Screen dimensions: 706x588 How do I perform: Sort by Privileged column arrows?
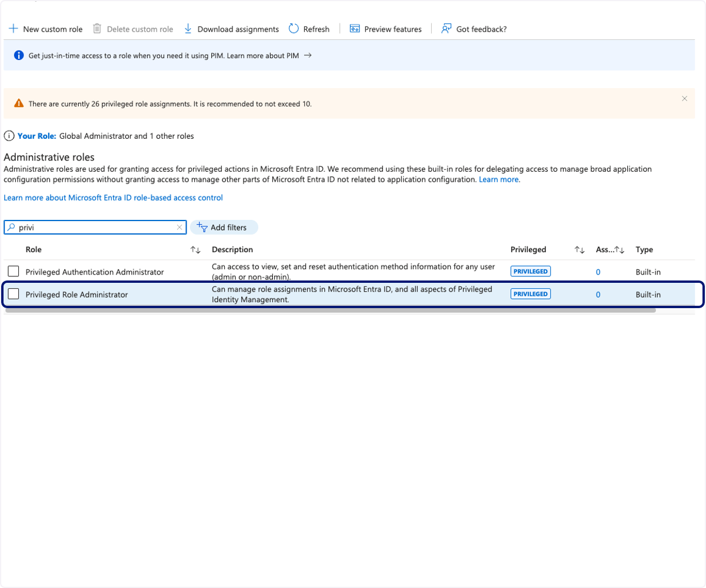tap(580, 250)
